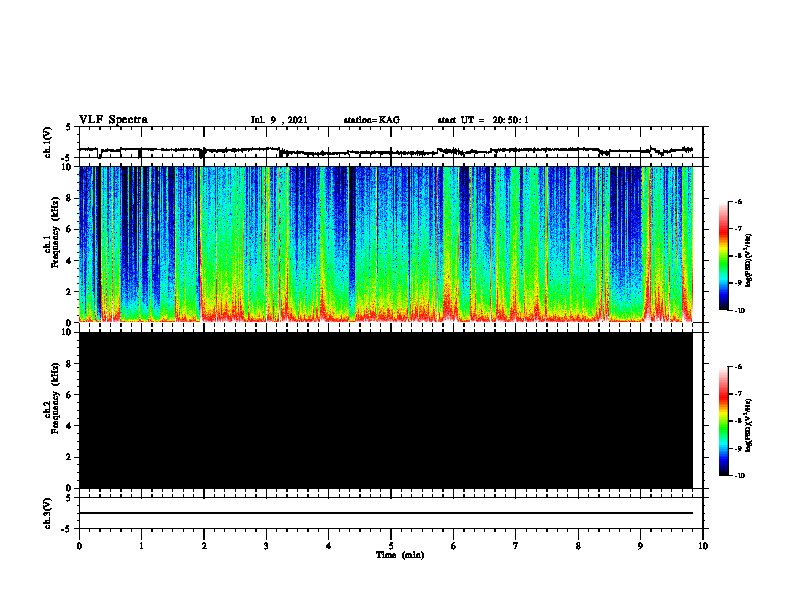Click the "VLF Spectra" plot title
The height and width of the screenshot is (612, 792).
[113, 120]
